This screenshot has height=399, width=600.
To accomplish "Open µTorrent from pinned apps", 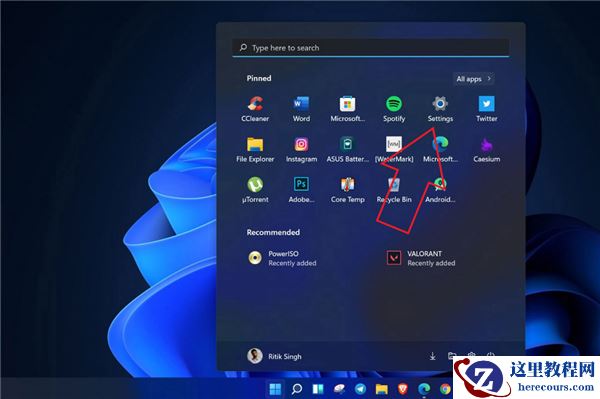I will (255, 190).
